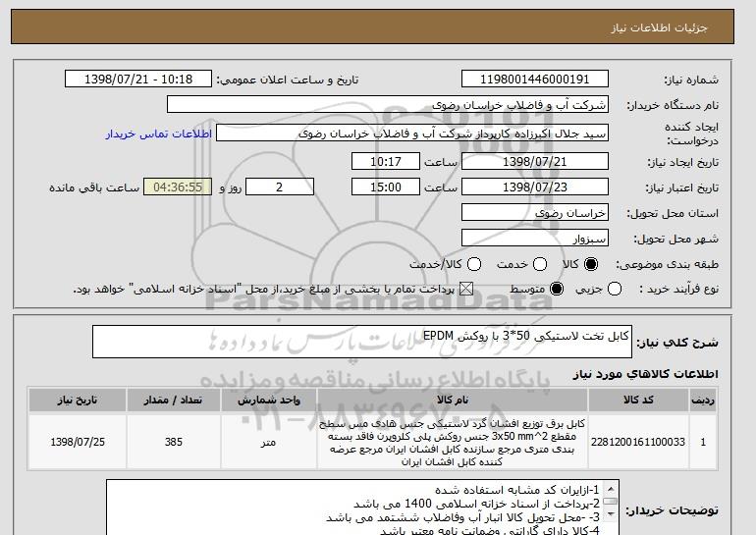Click the تاریخ نیاز column header

(x=78, y=401)
